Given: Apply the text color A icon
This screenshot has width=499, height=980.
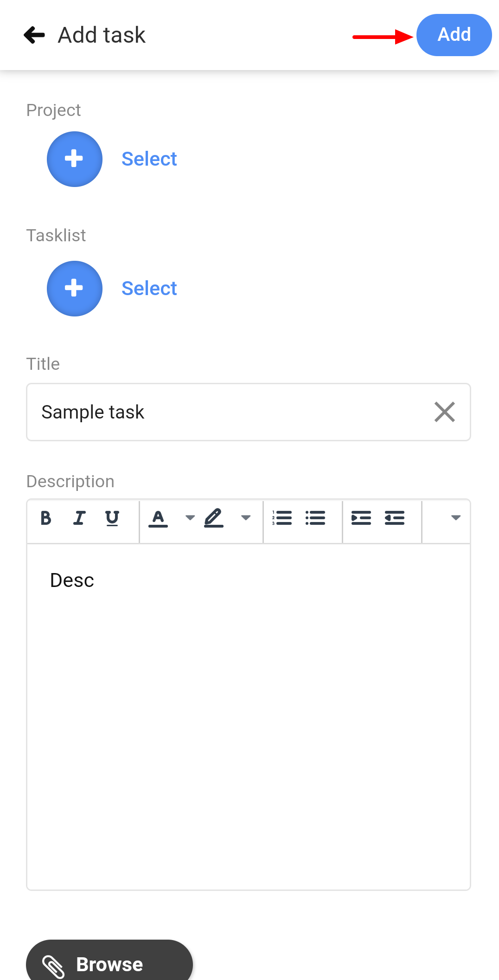Looking at the screenshot, I should point(158,518).
